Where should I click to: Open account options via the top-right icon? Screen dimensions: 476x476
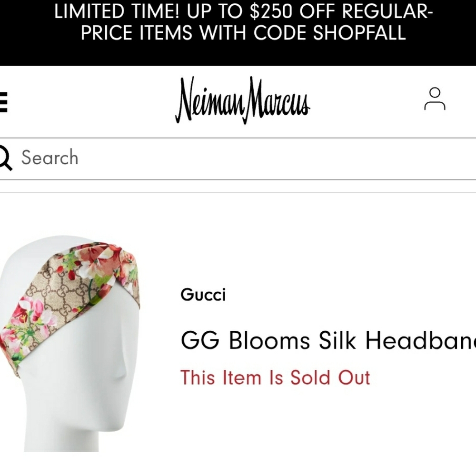click(x=434, y=99)
